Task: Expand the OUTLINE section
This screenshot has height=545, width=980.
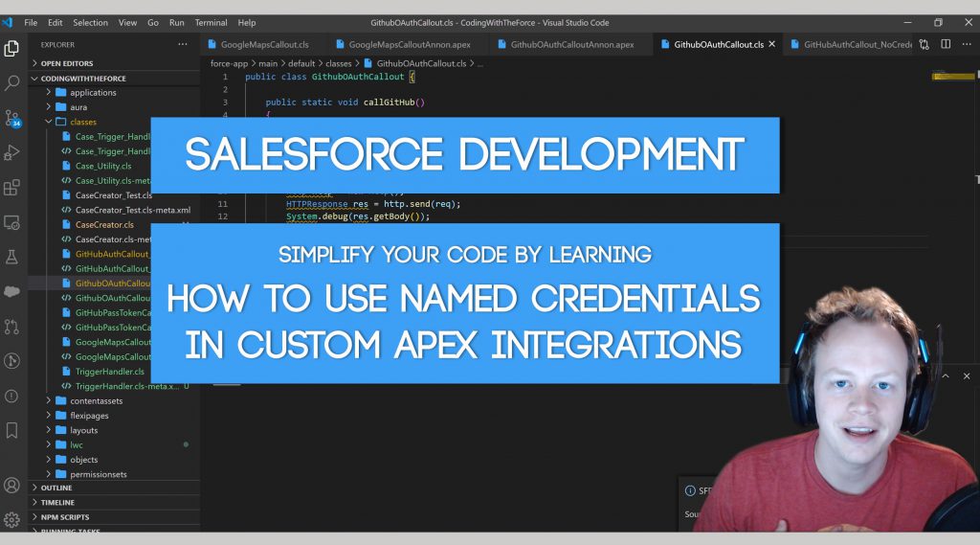Action: click(56, 488)
